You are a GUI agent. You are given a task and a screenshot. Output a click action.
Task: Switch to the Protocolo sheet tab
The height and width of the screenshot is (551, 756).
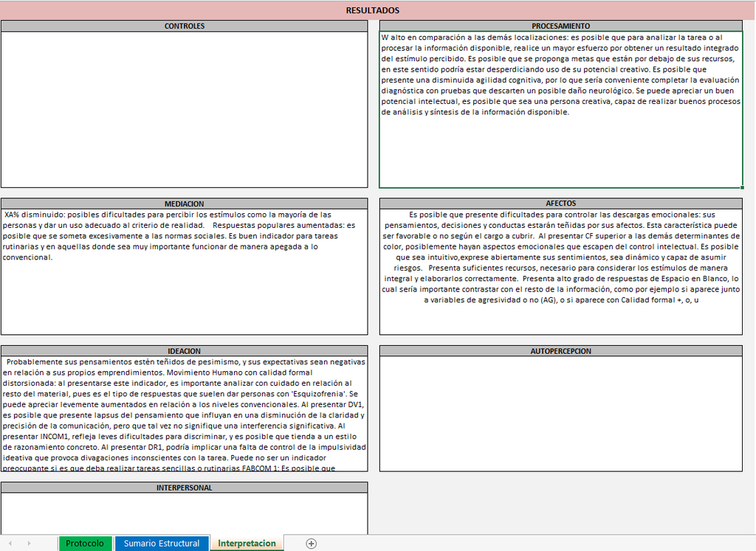point(85,543)
